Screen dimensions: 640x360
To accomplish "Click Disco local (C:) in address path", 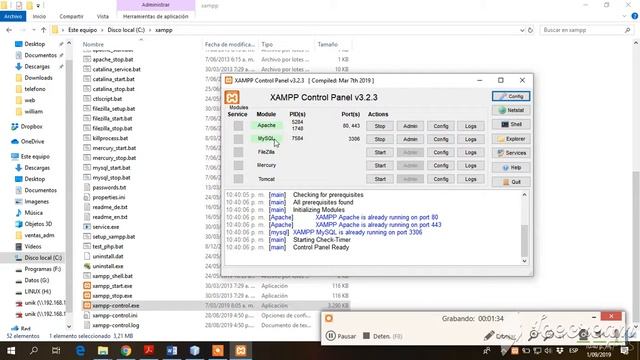I will click(x=126, y=30).
